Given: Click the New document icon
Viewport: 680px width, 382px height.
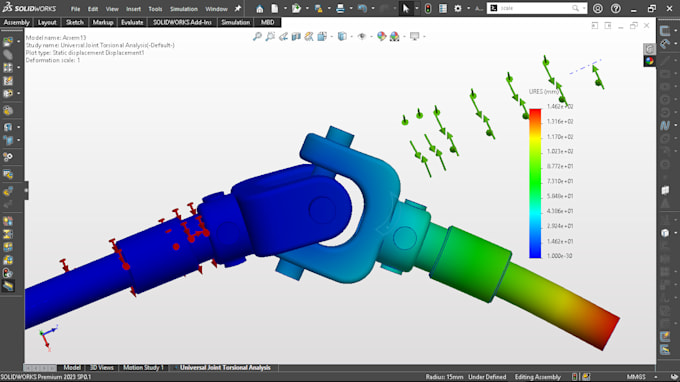Looking at the screenshot, I should point(275,9).
